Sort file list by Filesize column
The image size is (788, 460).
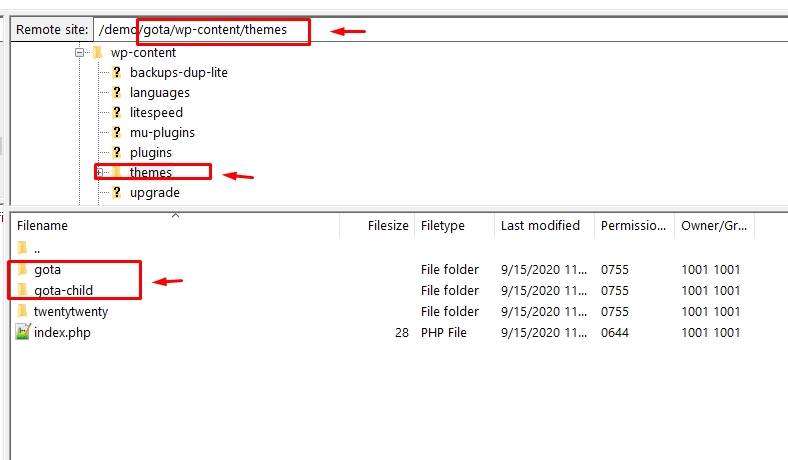click(377, 225)
